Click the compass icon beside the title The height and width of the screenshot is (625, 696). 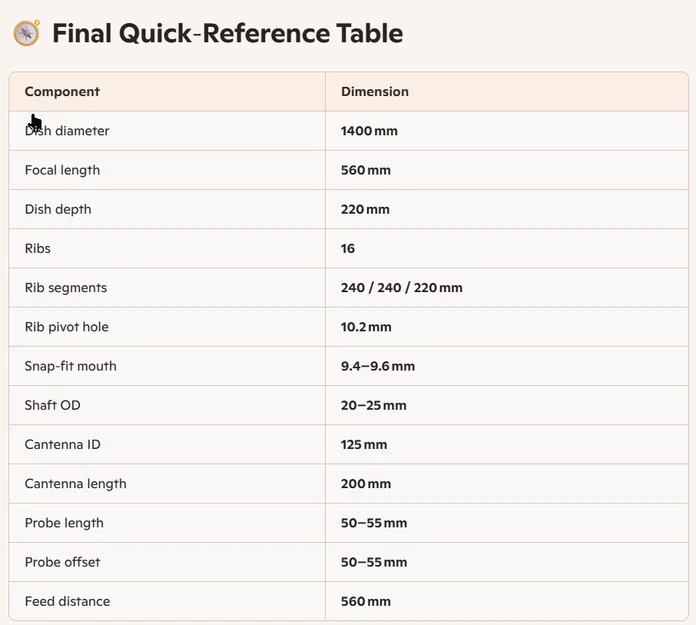(x=27, y=33)
